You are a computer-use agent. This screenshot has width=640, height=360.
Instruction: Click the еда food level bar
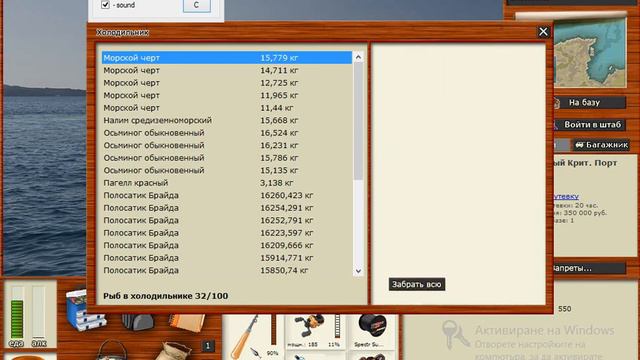click(17, 312)
